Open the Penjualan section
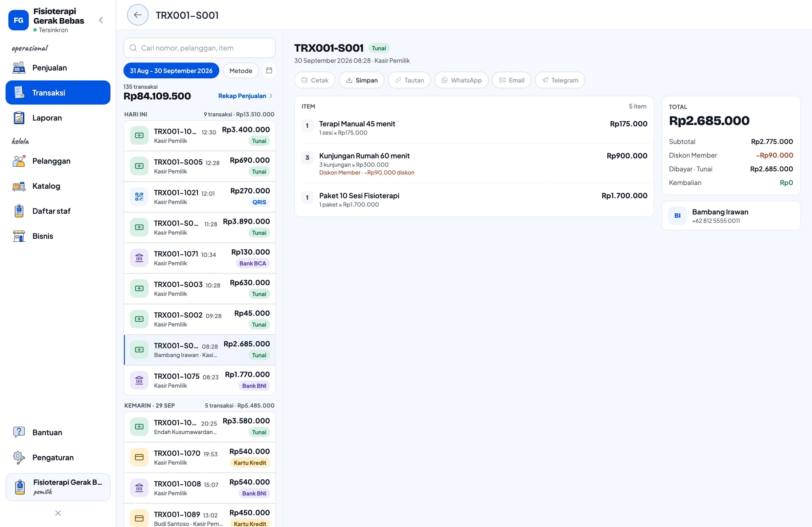Viewport: 812px width, 527px height. point(58,68)
